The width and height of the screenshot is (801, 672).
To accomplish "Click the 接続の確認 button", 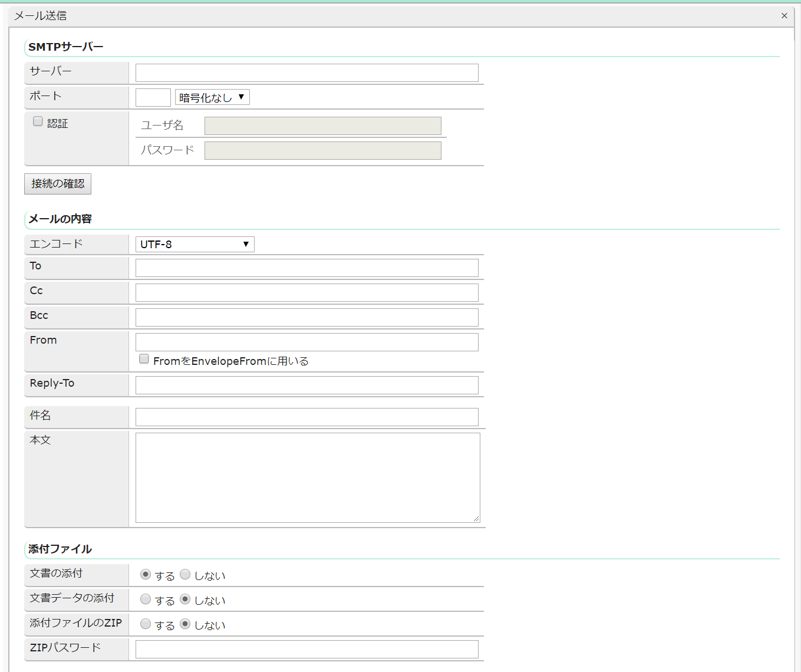I will pyautogui.click(x=58, y=184).
